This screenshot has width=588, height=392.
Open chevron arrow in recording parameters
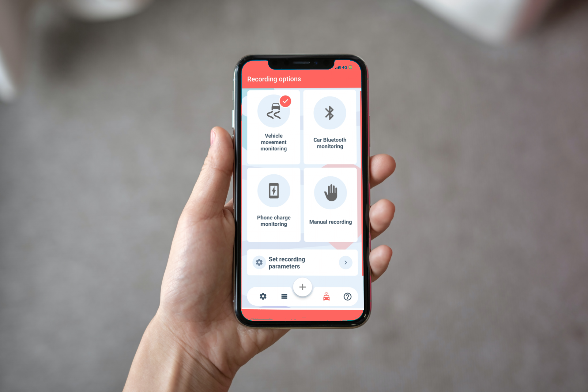point(346,262)
